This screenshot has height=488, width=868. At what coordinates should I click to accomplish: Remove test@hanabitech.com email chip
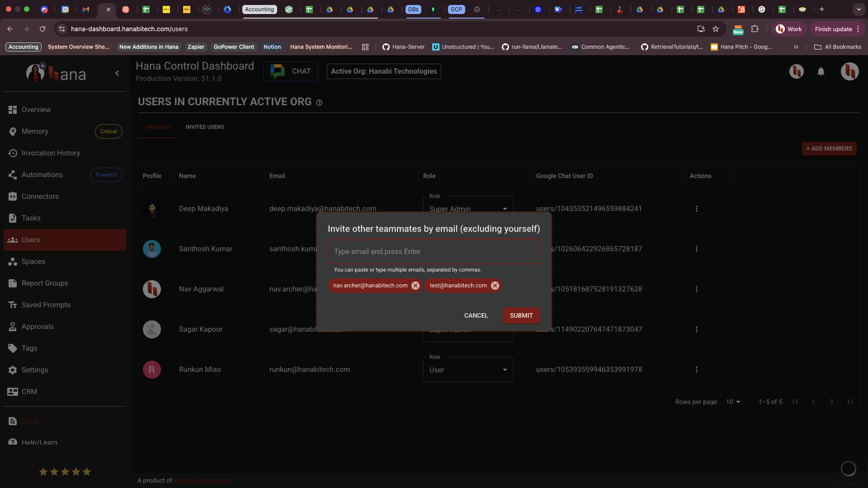point(495,286)
